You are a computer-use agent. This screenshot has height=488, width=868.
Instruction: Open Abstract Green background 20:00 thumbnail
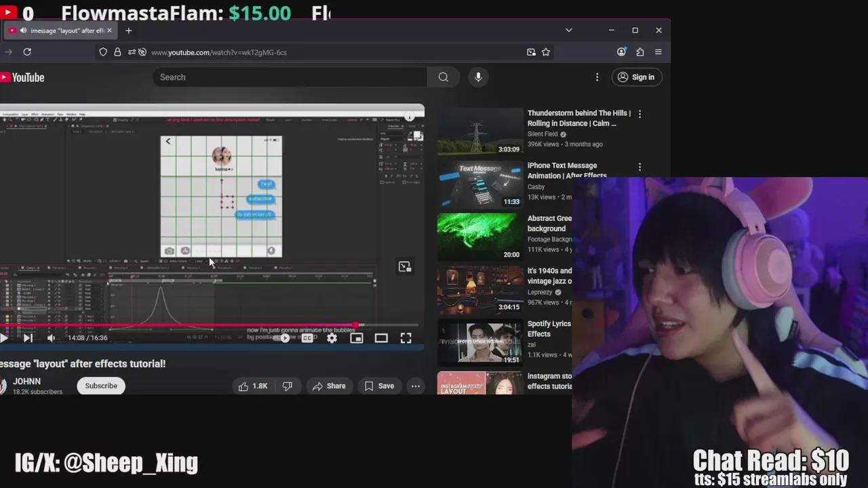coord(480,237)
